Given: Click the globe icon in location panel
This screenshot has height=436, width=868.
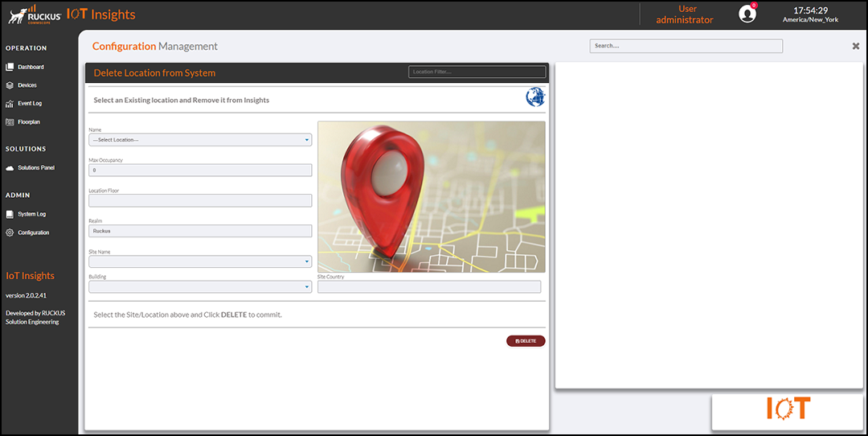Looking at the screenshot, I should pos(535,97).
